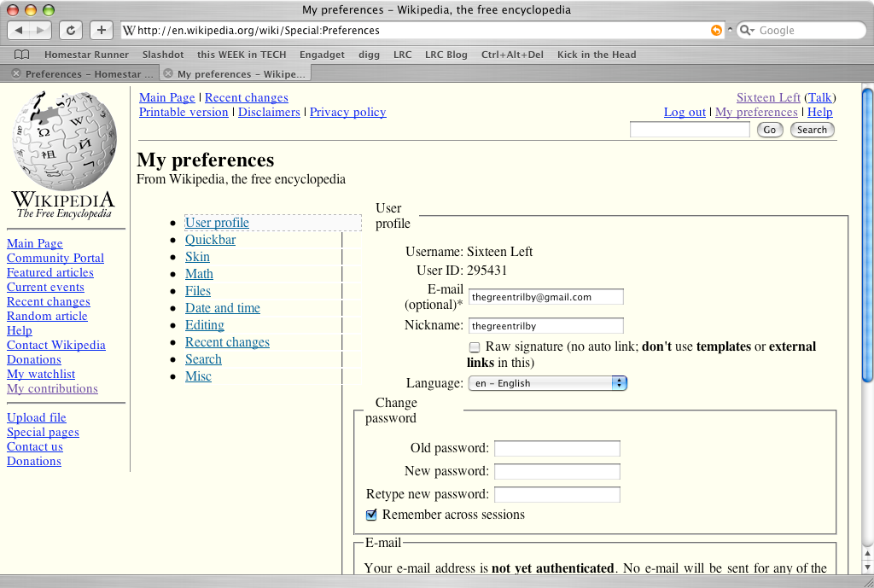This screenshot has width=874, height=588.
Task: Add a bookmark with the plus button
Action: tap(101, 30)
